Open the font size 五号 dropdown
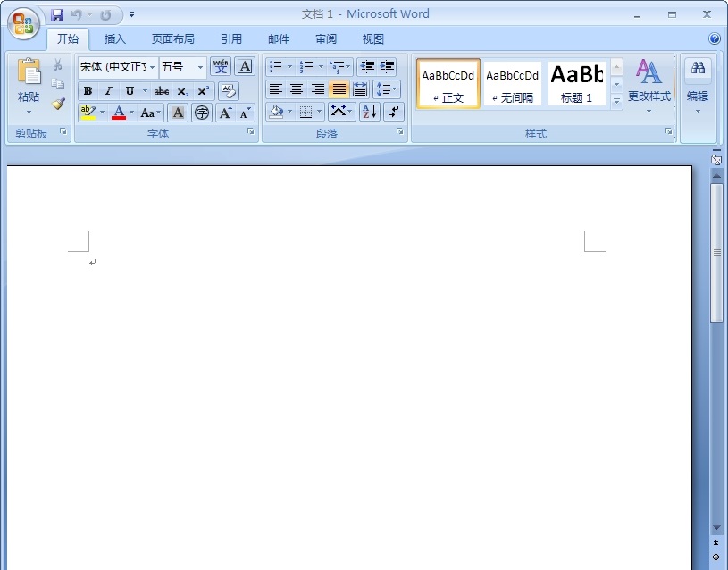 point(201,67)
